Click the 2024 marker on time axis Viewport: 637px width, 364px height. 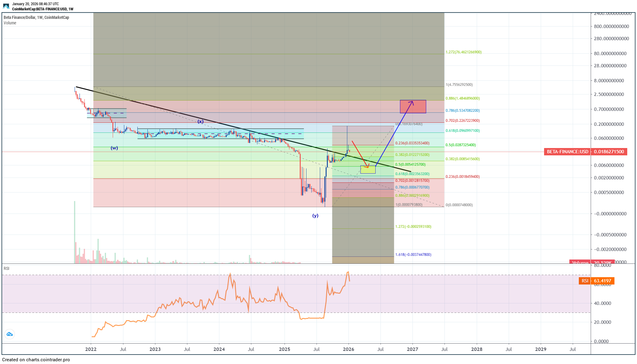click(x=219, y=349)
